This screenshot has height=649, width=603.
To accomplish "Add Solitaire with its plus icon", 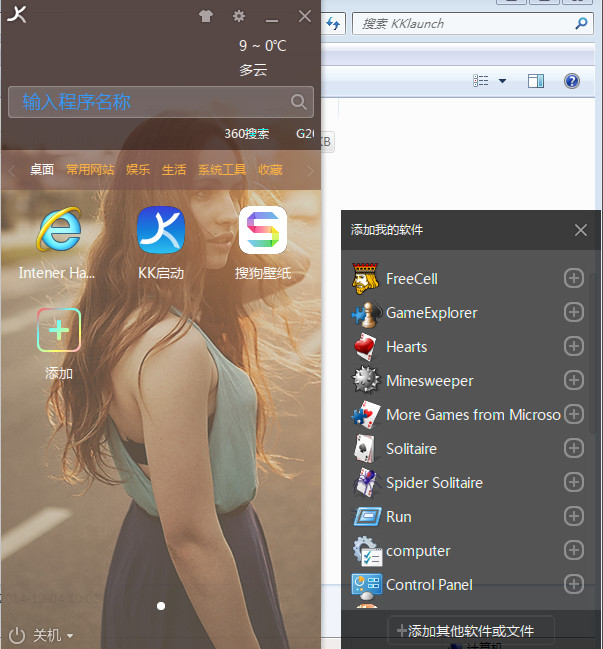I will tap(574, 448).
